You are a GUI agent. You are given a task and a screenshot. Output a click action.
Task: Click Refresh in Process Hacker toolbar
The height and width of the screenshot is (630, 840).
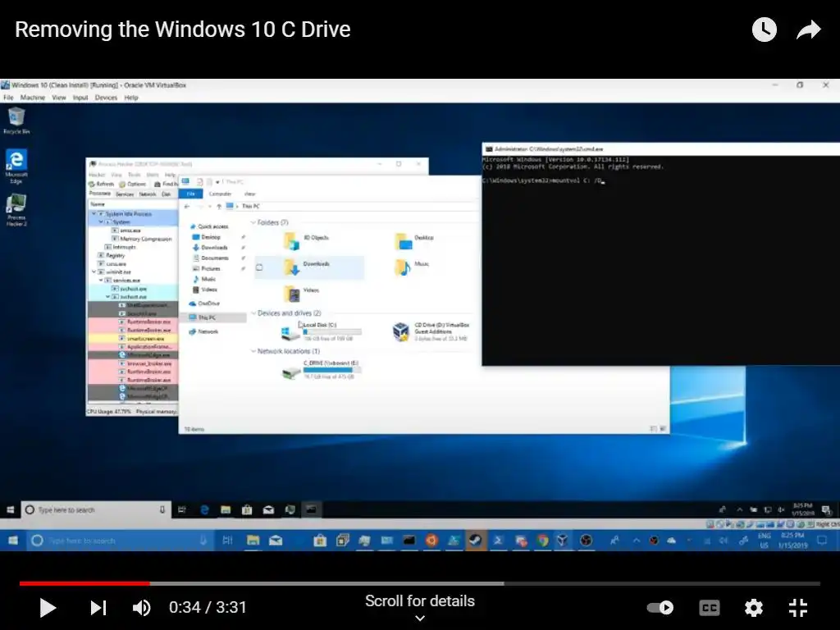tap(101, 184)
